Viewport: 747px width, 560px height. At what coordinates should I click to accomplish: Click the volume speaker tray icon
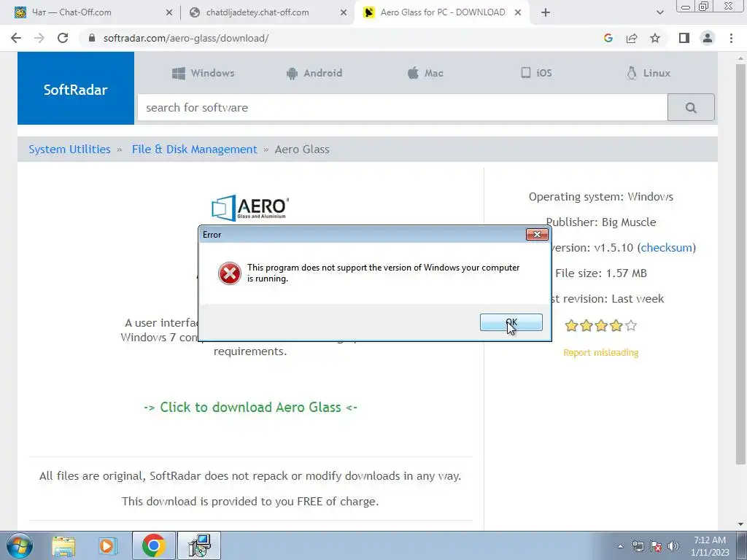click(673, 546)
